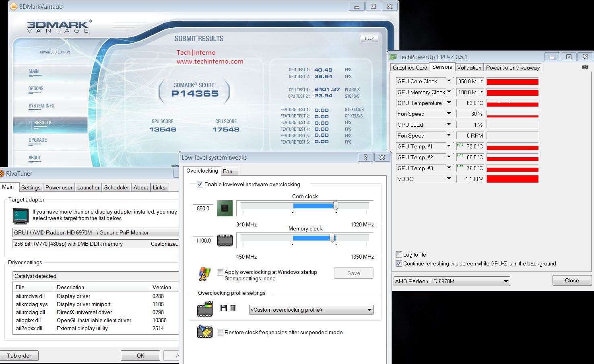594x364 pixels.
Task: Click the Windows startup flag icon
Action: click(205, 274)
